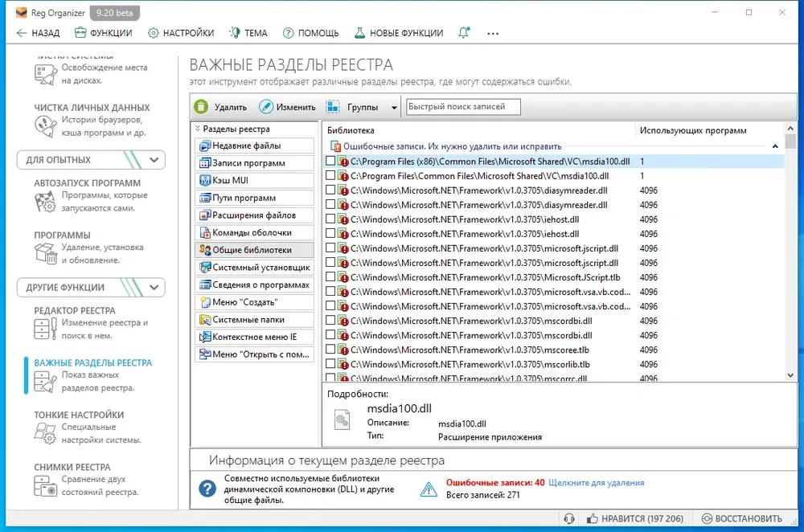Tick the mscorlib.tlb row checkbox
804x532 pixels.
(x=330, y=364)
